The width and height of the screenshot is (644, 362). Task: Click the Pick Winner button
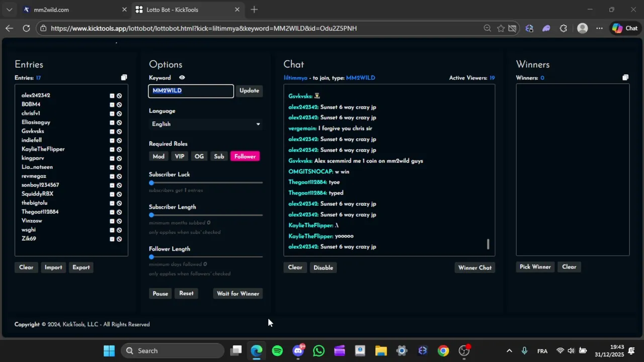535,267
